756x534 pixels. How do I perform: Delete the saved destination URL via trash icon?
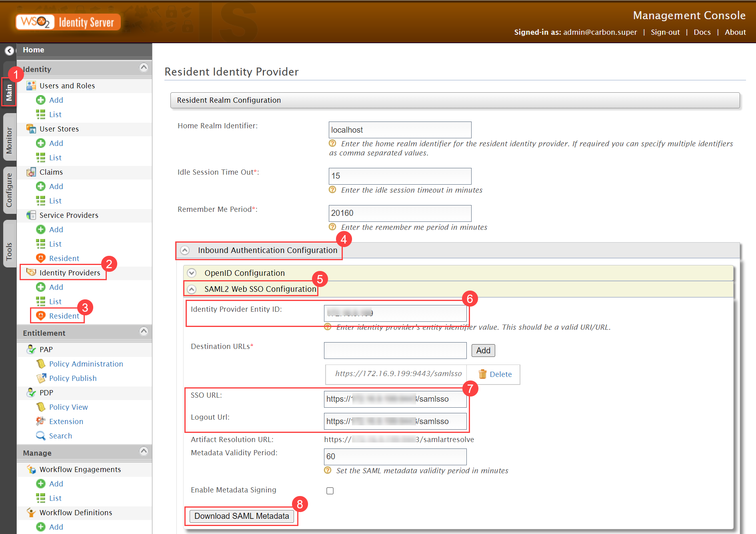(483, 374)
